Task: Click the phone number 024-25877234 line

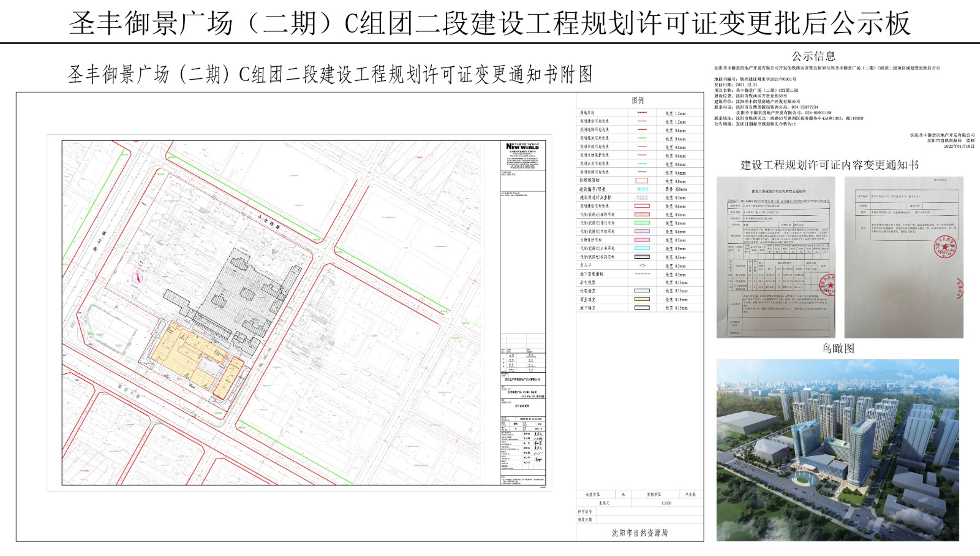Action: point(766,107)
